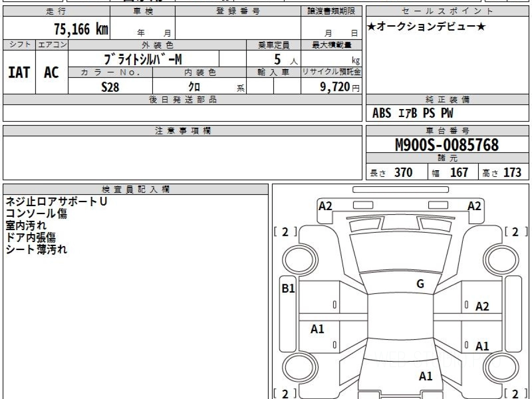
Task: Click the equipment line ABS エアB PS PW
Action: (x=412, y=113)
